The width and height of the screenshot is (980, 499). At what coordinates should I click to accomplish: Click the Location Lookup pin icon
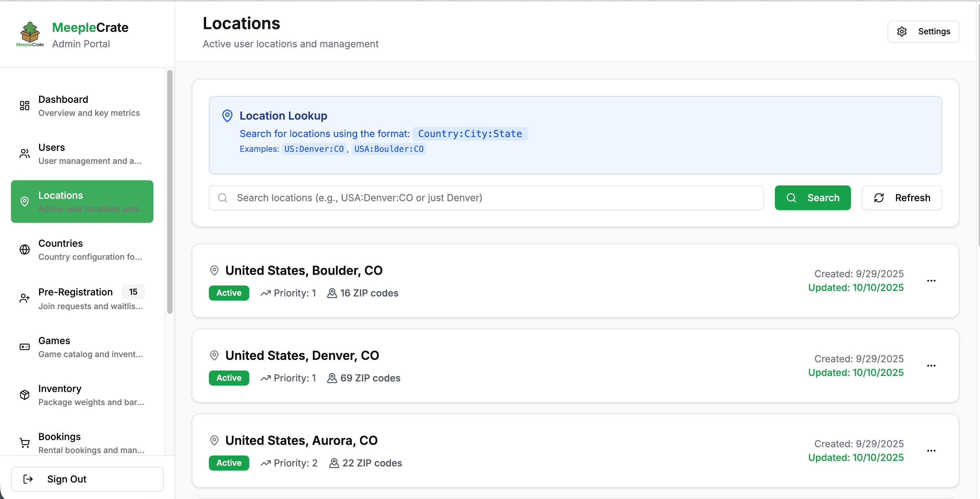click(227, 116)
